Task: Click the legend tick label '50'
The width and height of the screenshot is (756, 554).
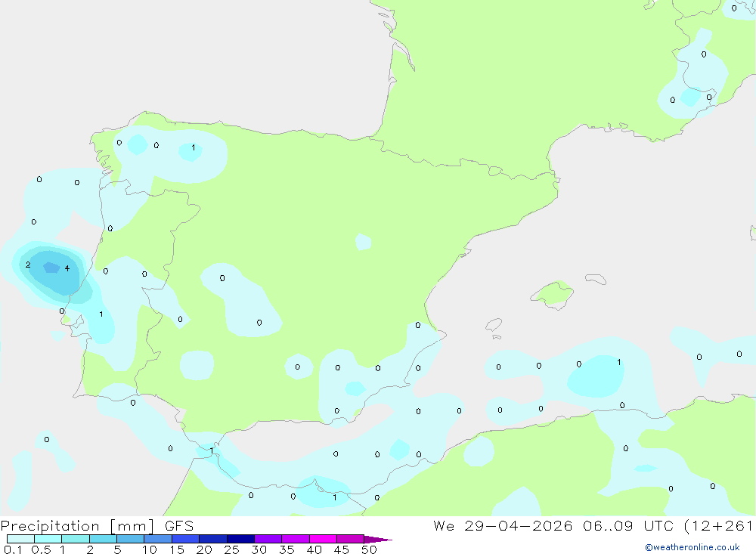Action: [x=369, y=549]
